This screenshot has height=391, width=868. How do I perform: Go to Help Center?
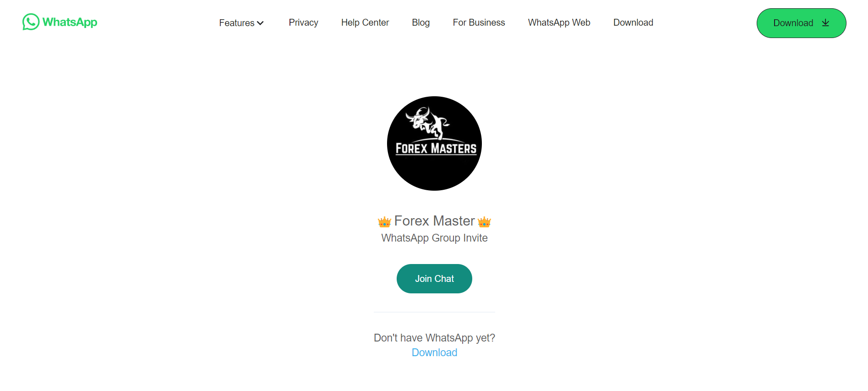tap(365, 22)
